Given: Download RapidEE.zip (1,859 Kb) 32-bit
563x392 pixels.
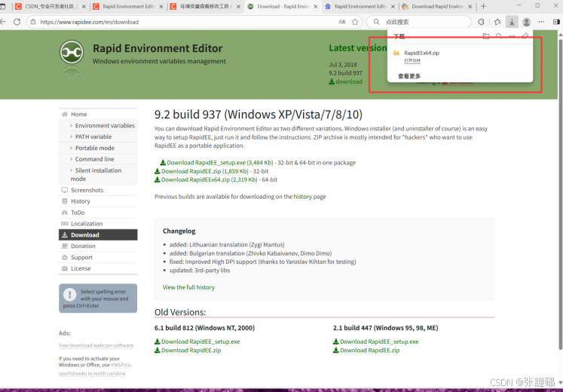Looking at the screenshot, I should click(201, 171).
